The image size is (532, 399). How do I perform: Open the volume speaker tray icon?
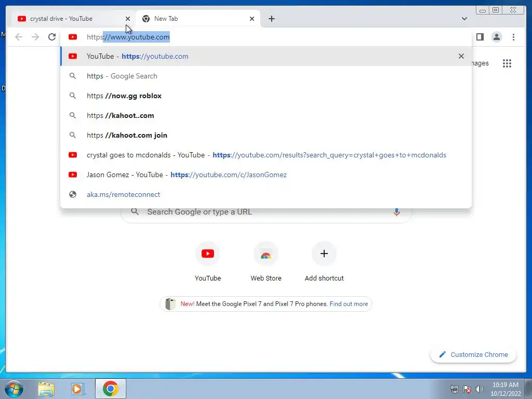tap(479, 389)
